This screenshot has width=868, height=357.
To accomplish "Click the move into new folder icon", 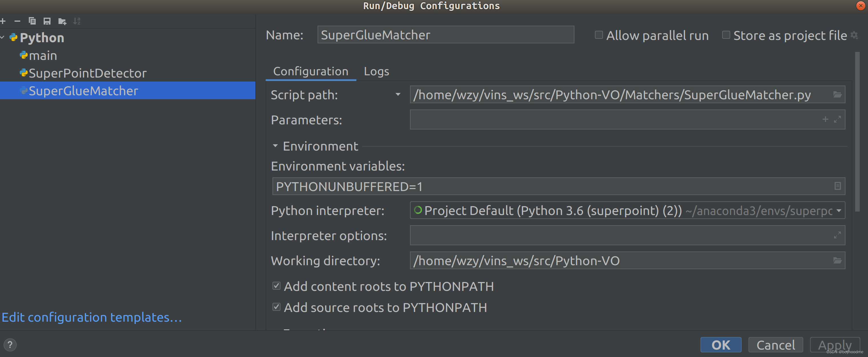I will [x=62, y=22].
